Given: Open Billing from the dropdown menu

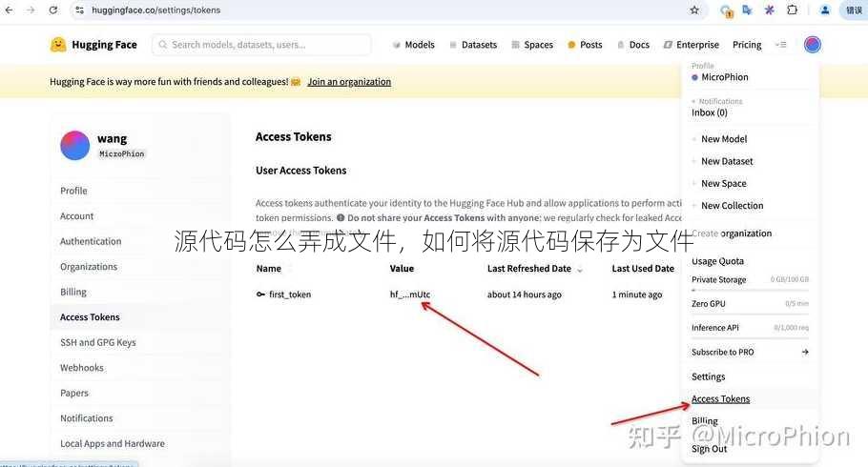Looking at the screenshot, I should (x=704, y=421).
